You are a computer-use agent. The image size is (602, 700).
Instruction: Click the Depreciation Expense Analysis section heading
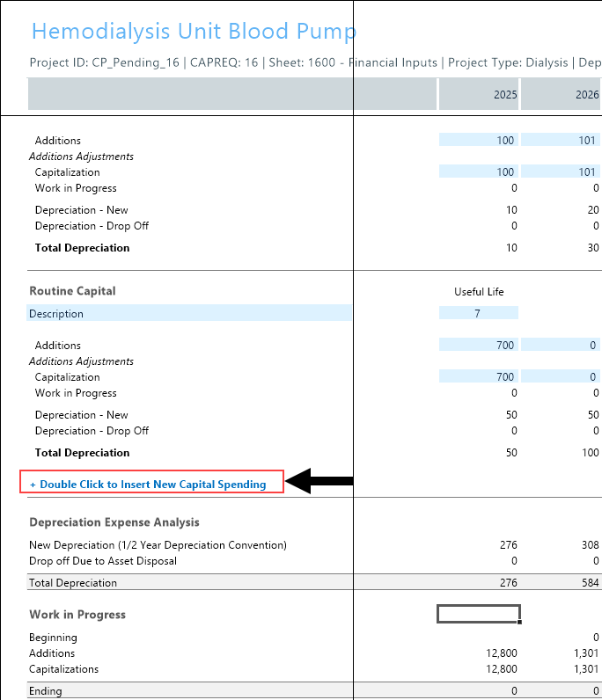point(114,522)
